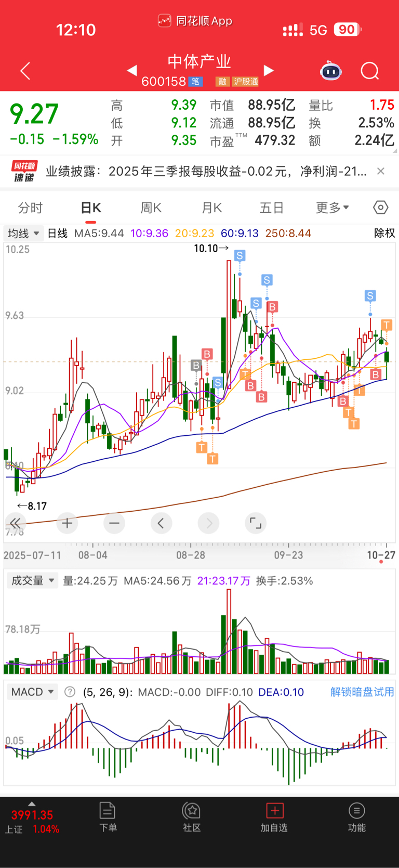Tap current price 9.27

tap(34, 114)
